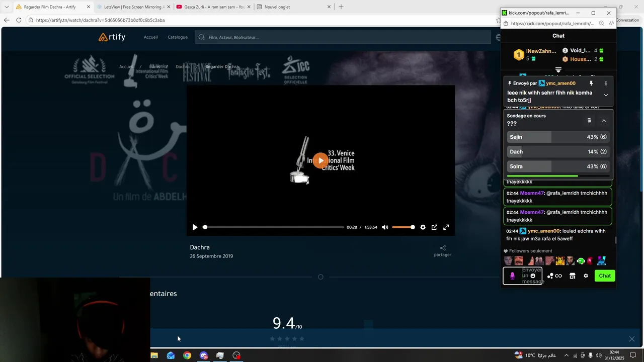Click the circle marker on page divider
The width and height of the screenshot is (644, 362).
tap(320, 277)
